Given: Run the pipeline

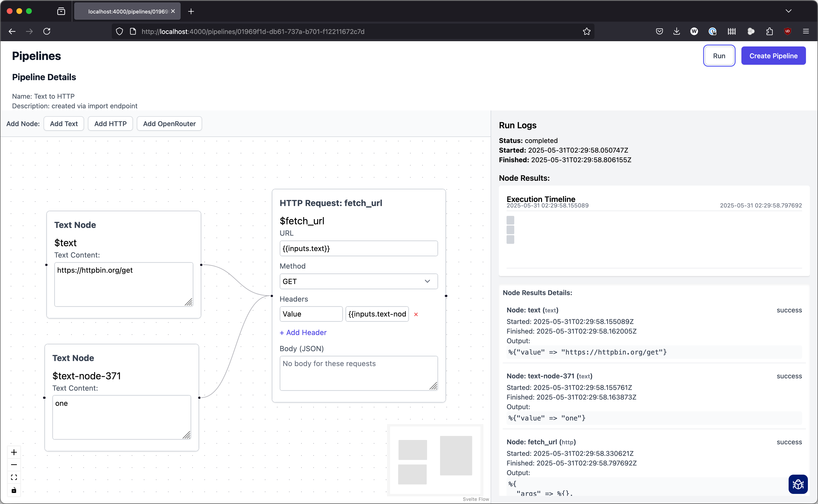Looking at the screenshot, I should tap(719, 56).
